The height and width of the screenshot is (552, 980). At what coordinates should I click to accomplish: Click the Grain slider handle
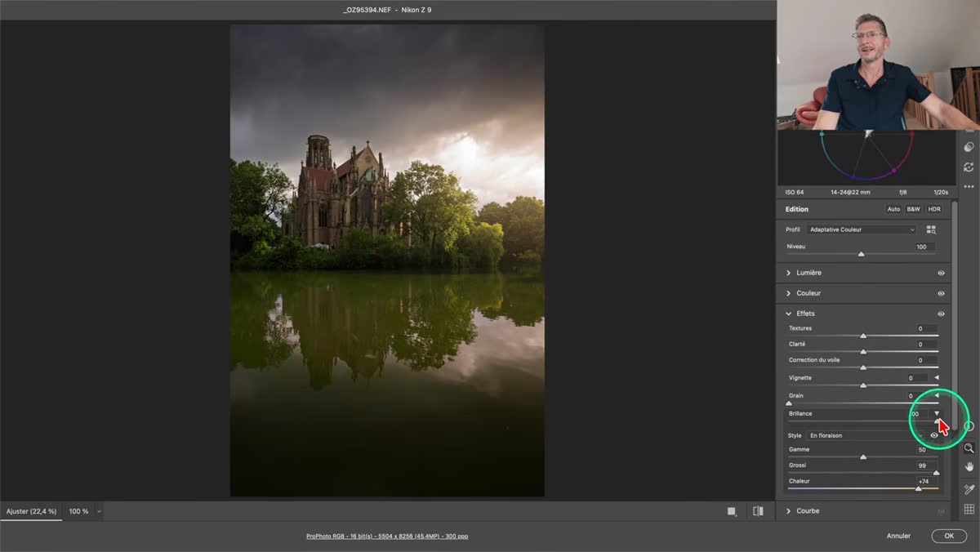pos(789,403)
